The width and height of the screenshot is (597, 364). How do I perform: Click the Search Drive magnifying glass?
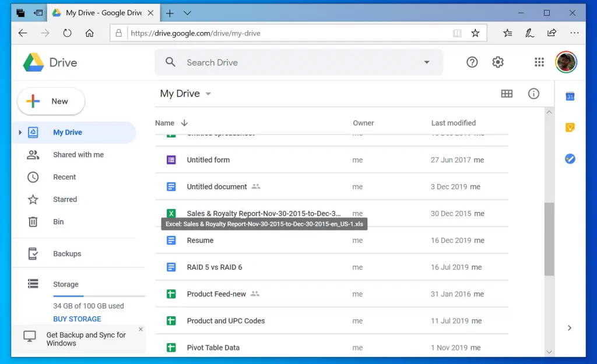[170, 62]
